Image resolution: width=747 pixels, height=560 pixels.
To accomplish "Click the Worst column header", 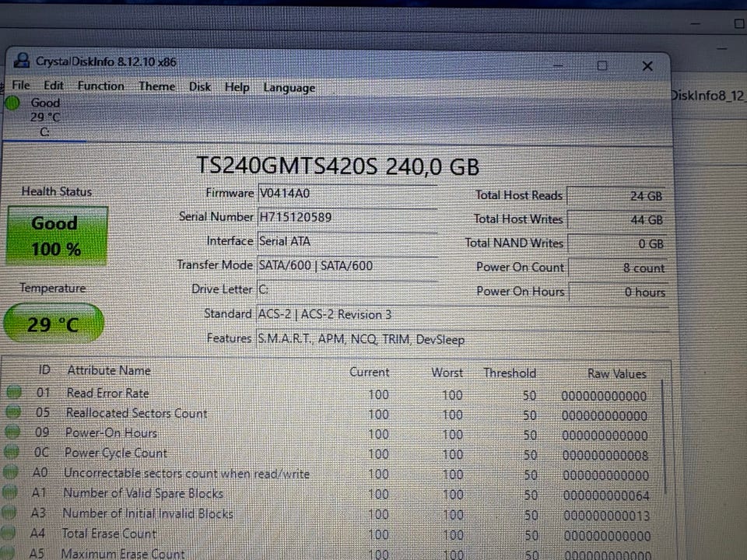I will tap(447, 373).
